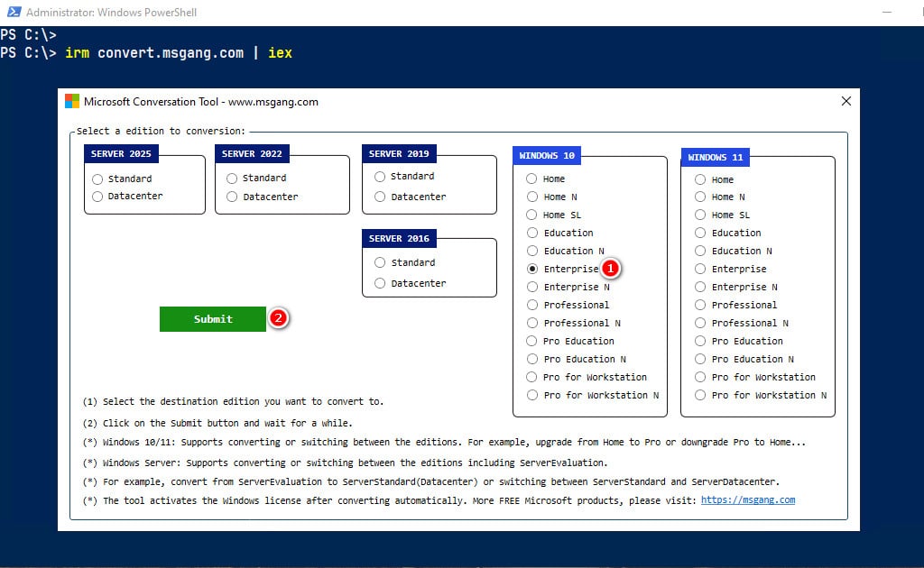Click the dialog title 'Microsoft Conversation Tool - www.msgang.com'
Screen dimensions: 924x568
click(201, 102)
